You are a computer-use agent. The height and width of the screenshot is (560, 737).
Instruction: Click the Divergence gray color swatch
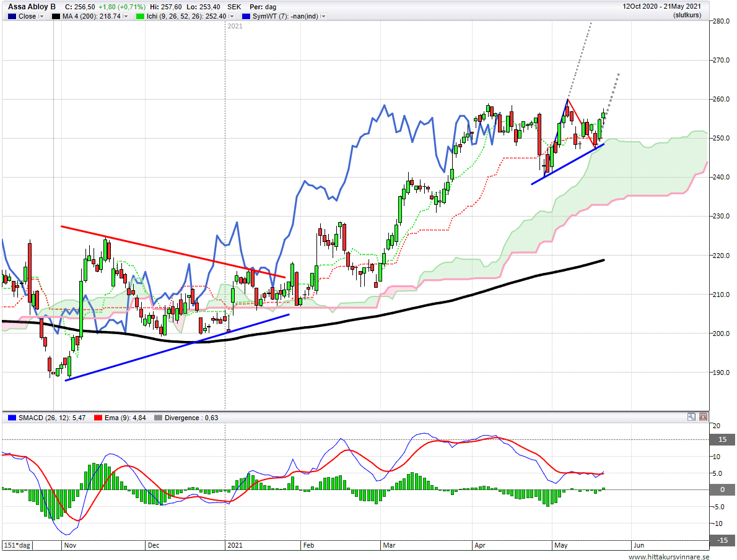[158, 418]
